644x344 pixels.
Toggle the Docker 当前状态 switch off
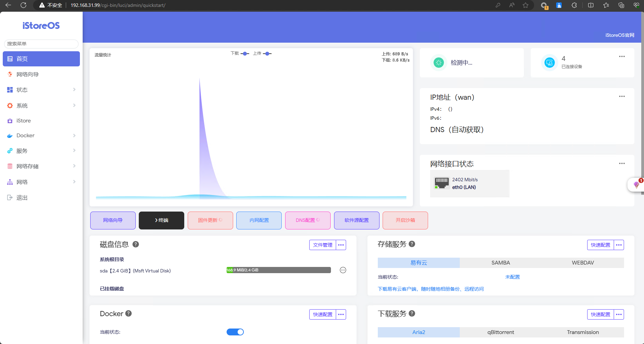[235, 332]
